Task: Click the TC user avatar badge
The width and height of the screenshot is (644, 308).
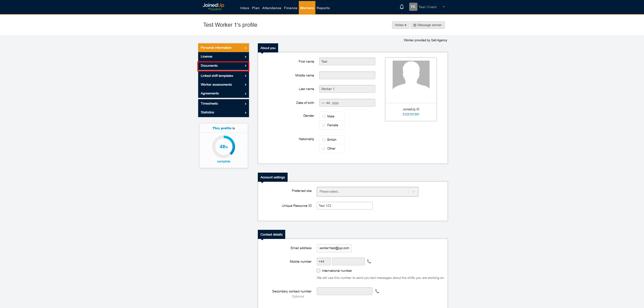Action: (413, 7)
